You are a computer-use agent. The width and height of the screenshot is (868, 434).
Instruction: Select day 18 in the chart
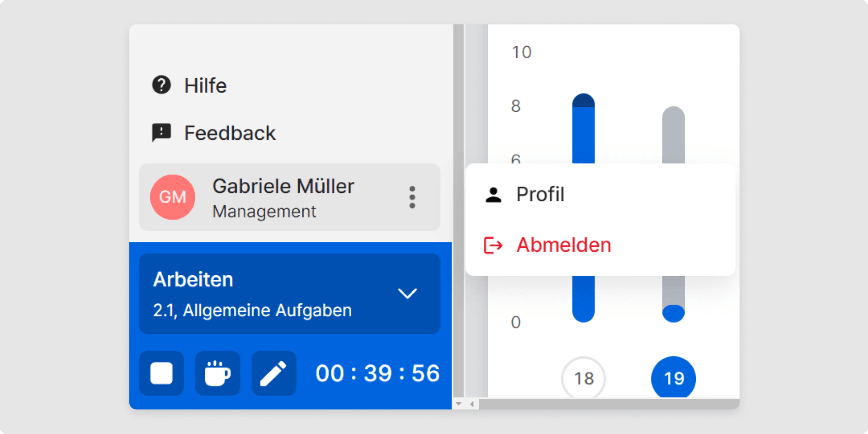pyautogui.click(x=583, y=378)
